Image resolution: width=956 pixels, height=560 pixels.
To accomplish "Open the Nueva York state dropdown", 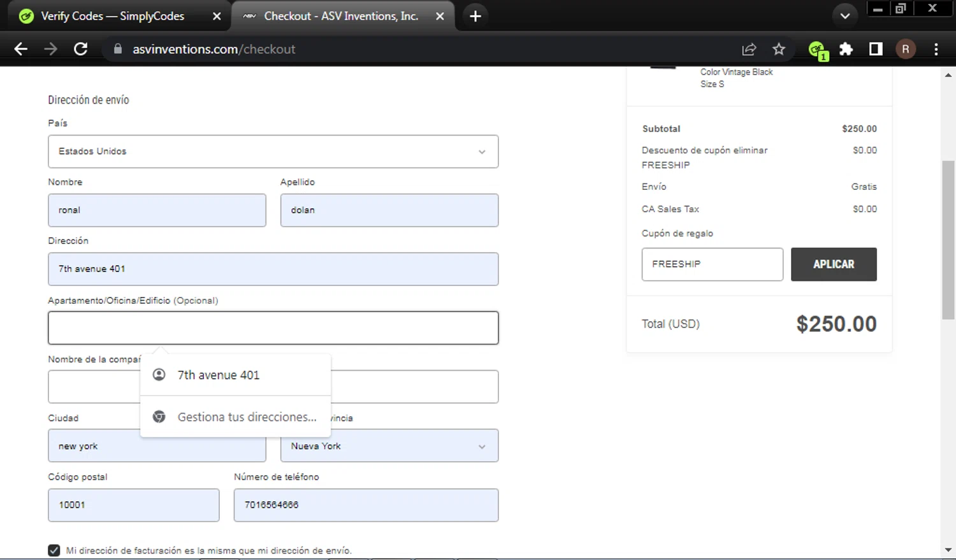I will 389,446.
